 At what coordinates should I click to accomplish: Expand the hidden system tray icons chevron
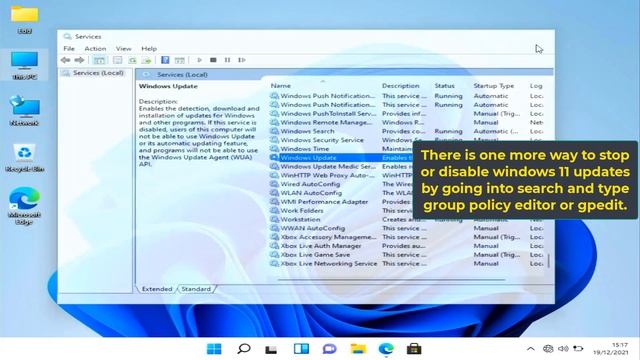(x=530, y=349)
